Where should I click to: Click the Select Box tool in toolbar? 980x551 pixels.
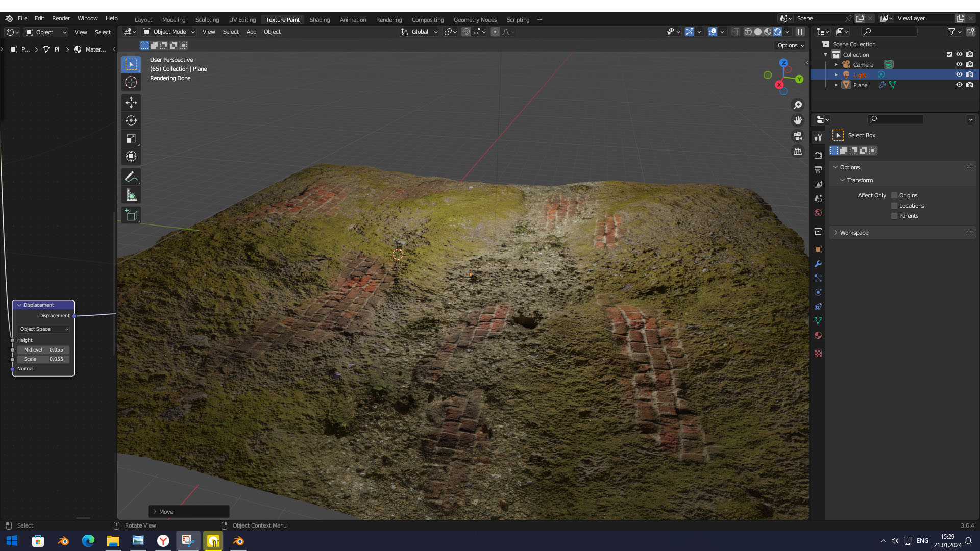131,64
